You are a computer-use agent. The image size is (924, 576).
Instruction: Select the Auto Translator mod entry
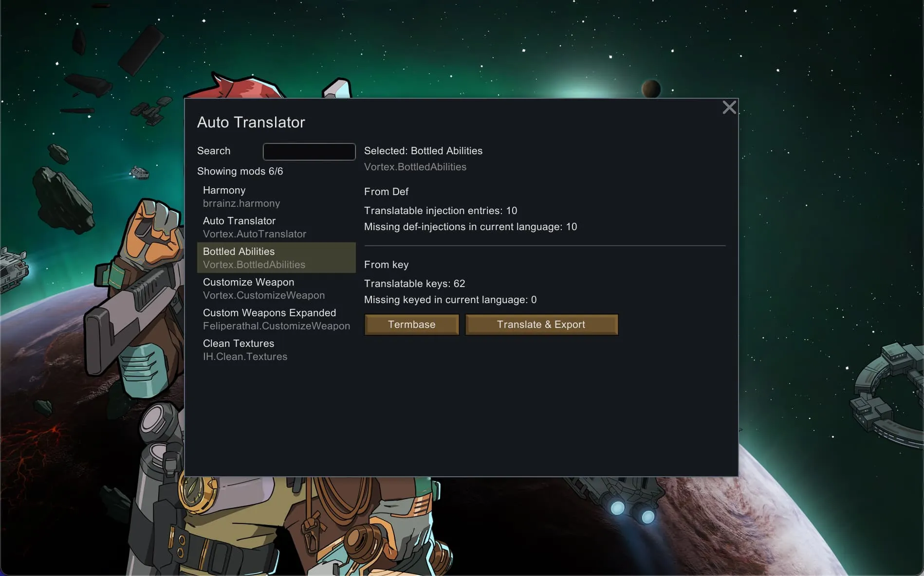pyautogui.click(x=276, y=227)
